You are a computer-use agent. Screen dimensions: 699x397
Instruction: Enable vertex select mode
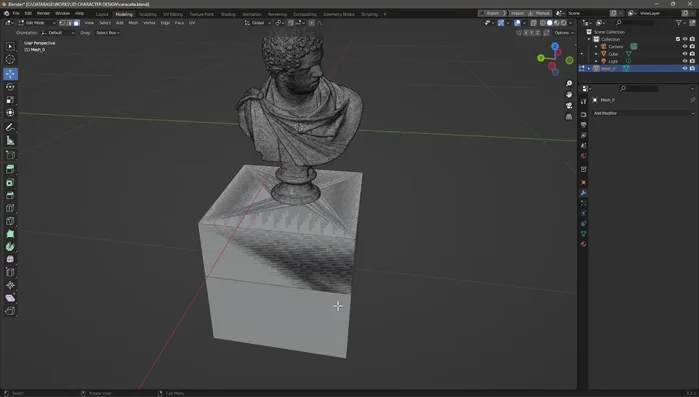tap(62, 23)
